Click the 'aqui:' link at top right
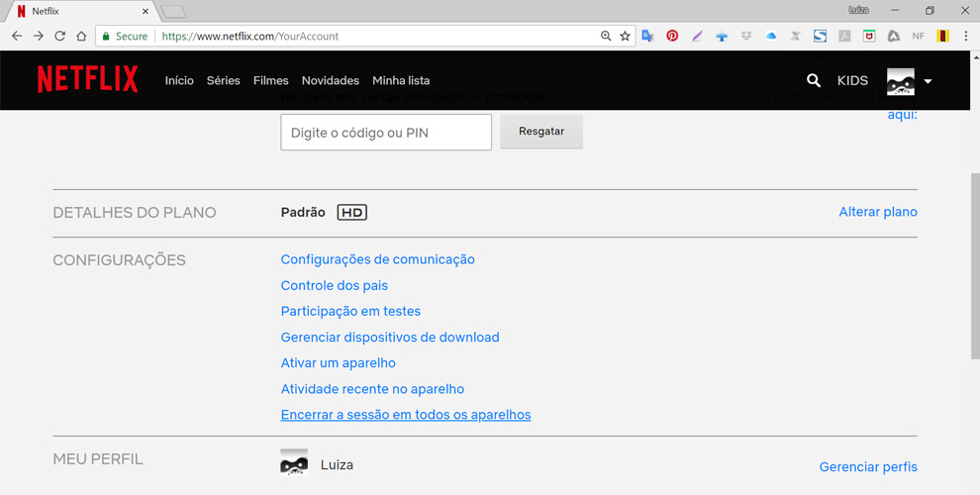The width and height of the screenshot is (980, 495). tap(903, 115)
